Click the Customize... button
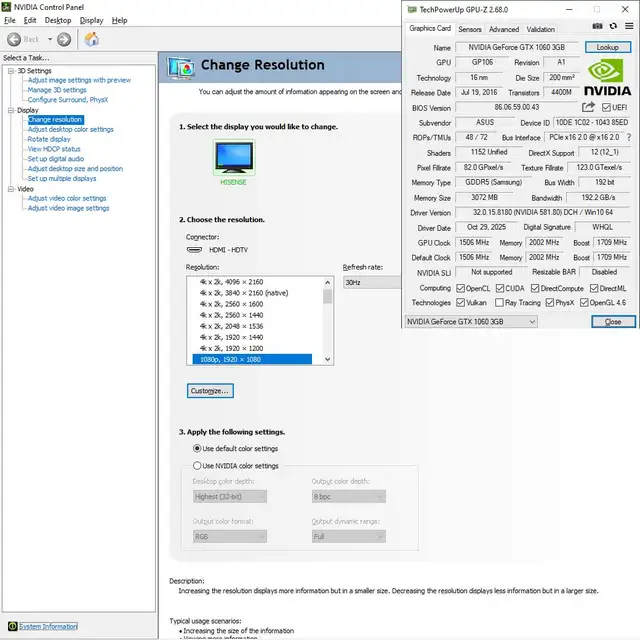640x640 pixels. (210, 391)
